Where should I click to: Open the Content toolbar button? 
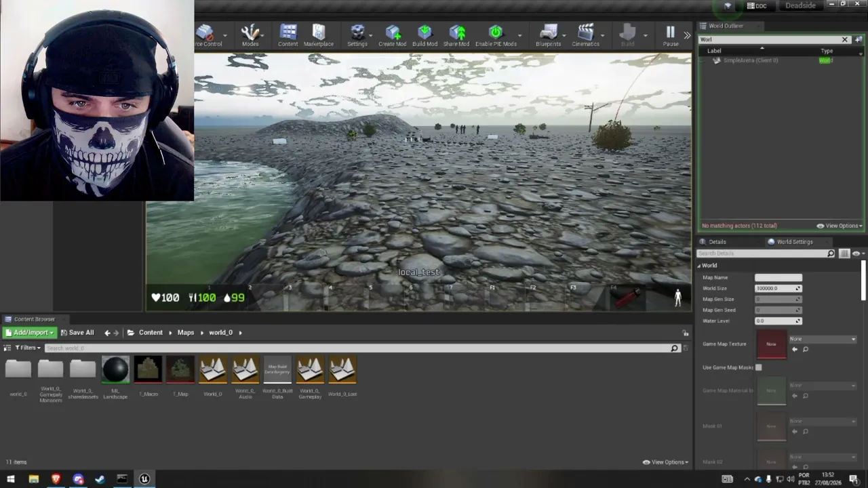288,35
